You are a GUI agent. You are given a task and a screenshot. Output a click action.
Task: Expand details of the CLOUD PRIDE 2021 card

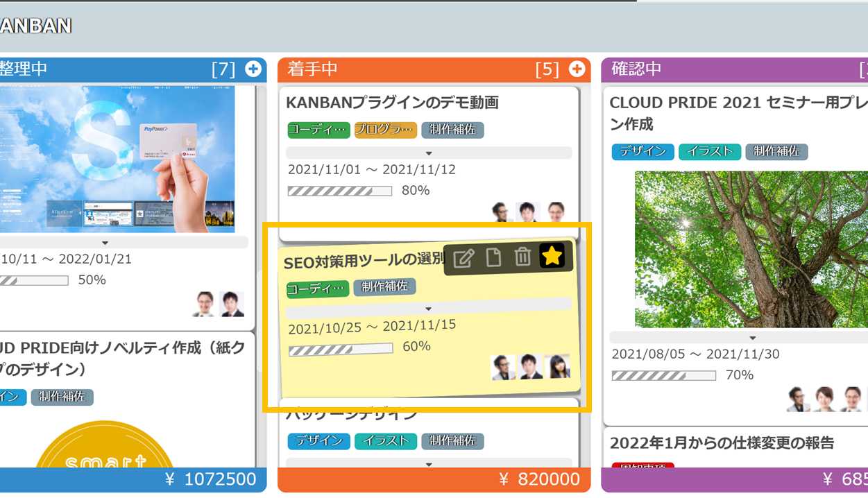(753, 338)
